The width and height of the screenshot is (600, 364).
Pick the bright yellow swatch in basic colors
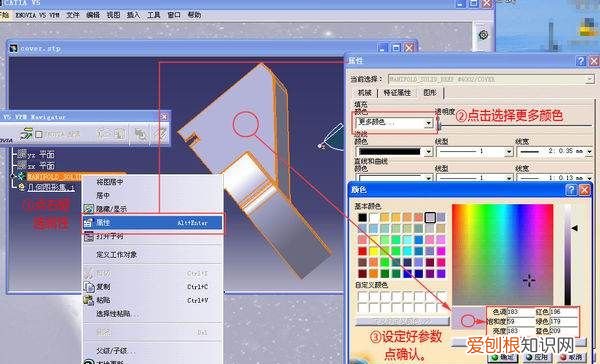pos(373,251)
